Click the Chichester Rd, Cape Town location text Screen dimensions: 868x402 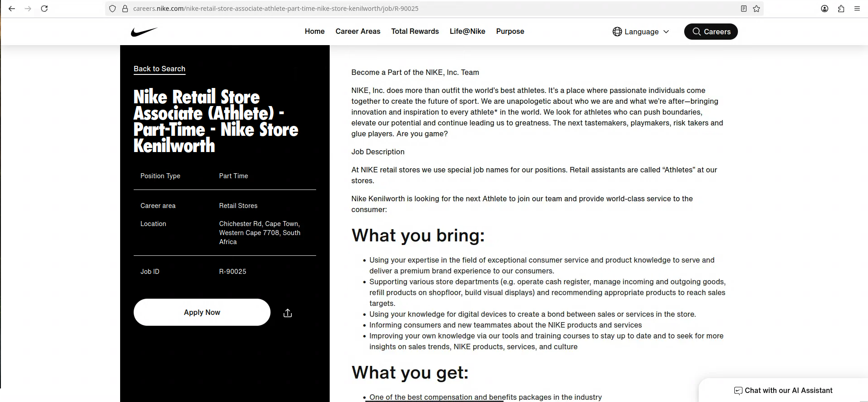[x=260, y=233]
